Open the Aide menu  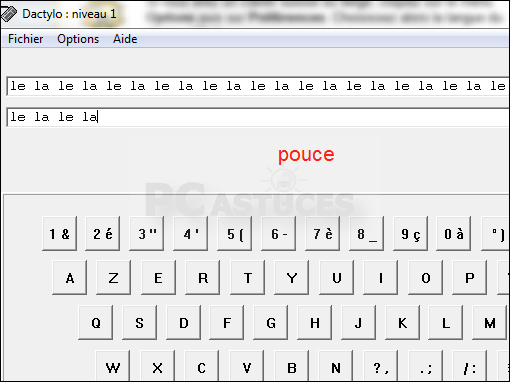pos(125,39)
